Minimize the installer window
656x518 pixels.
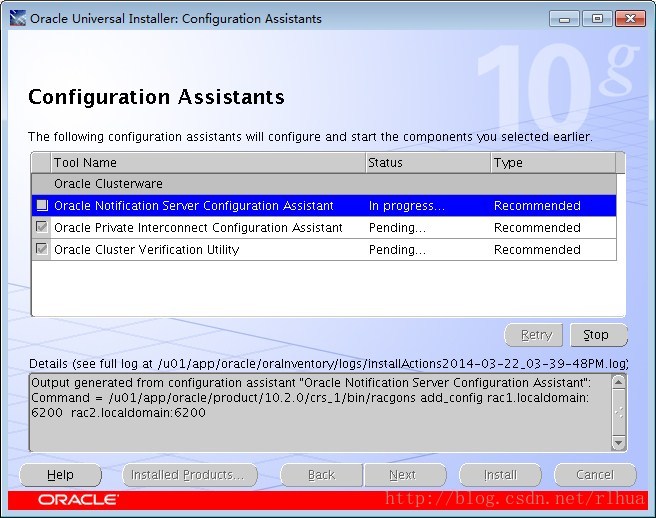(564, 19)
